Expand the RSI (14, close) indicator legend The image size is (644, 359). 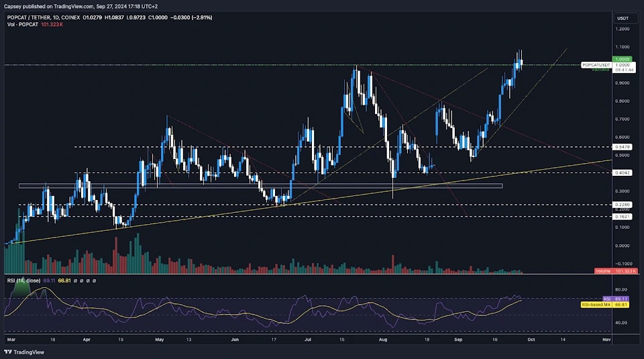coord(21,280)
